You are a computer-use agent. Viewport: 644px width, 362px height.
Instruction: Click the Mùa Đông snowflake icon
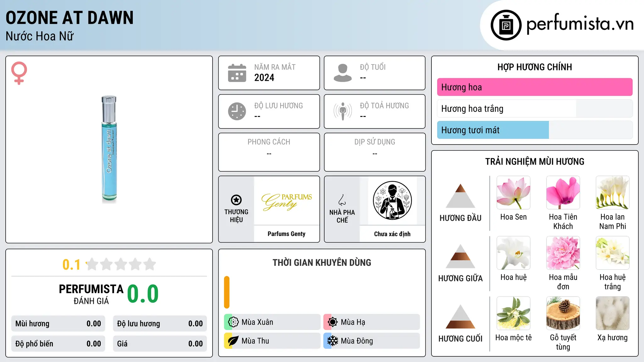(332, 341)
